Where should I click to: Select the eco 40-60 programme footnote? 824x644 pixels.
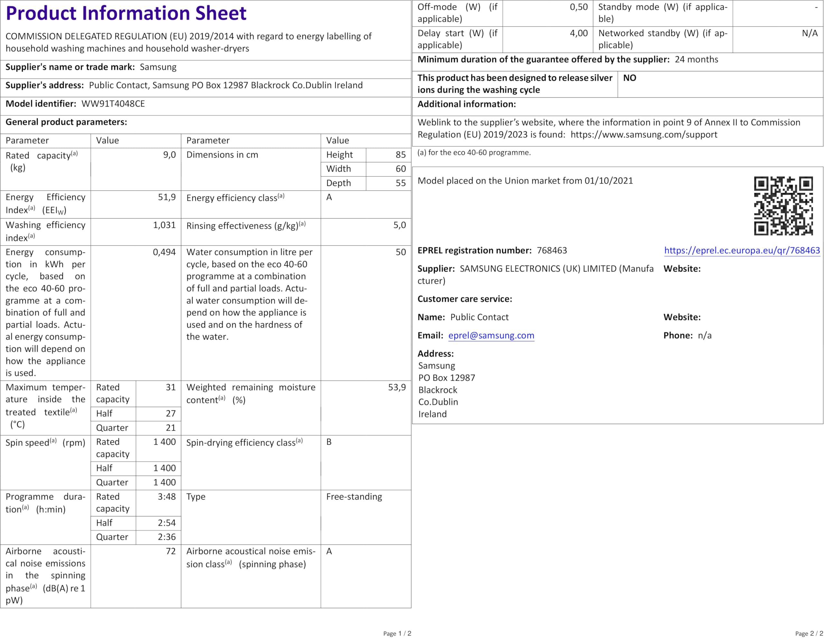pyautogui.click(x=474, y=153)
